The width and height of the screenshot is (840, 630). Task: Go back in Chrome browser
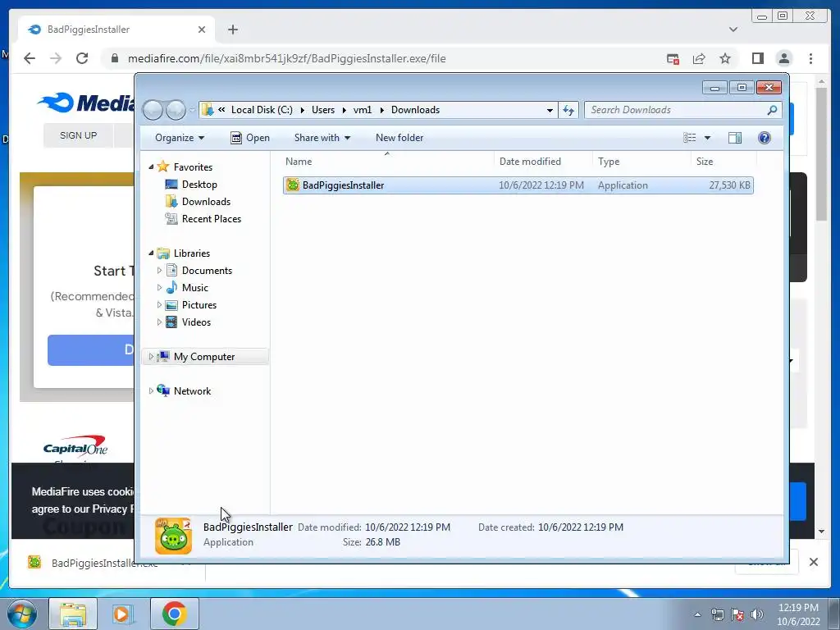click(30, 58)
